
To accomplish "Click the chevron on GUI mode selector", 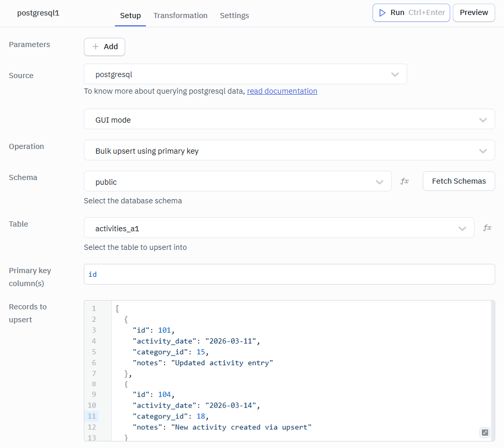I will click(x=483, y=119).
